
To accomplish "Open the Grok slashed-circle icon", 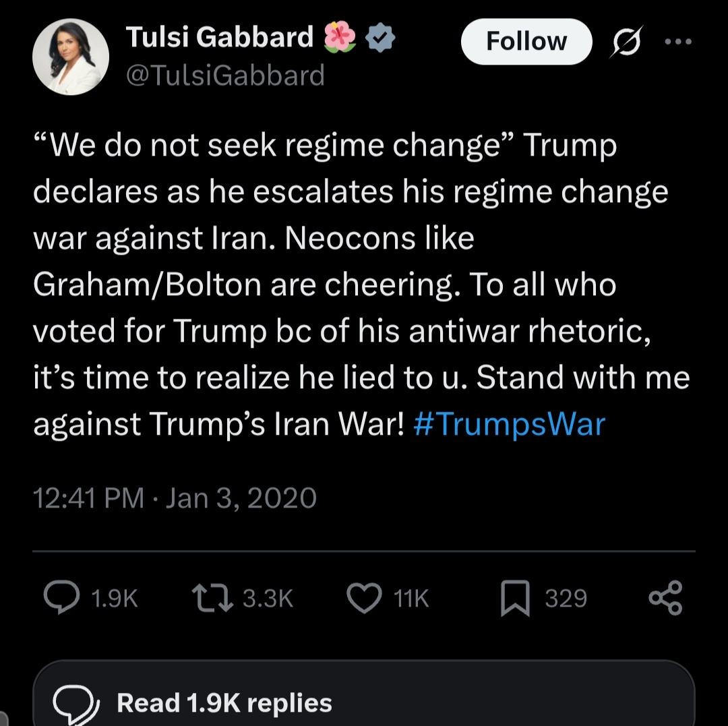I will click(x=626, y=42).
